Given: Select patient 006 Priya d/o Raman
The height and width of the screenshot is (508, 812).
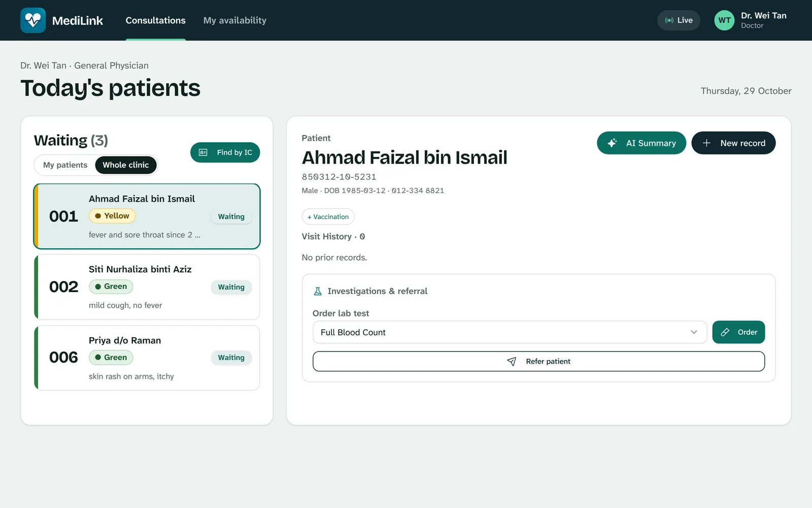Looking at the screenshot, I should tap(147, 358).
